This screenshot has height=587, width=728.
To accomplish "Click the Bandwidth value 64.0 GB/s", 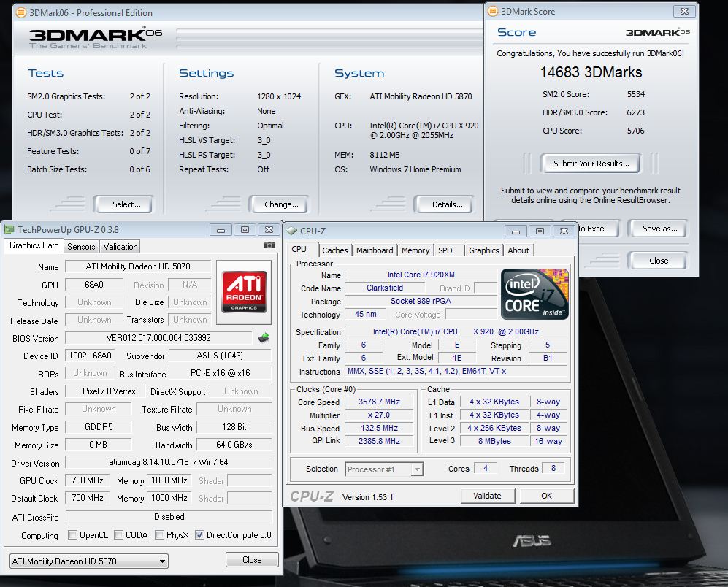I will tap(234, 445).
